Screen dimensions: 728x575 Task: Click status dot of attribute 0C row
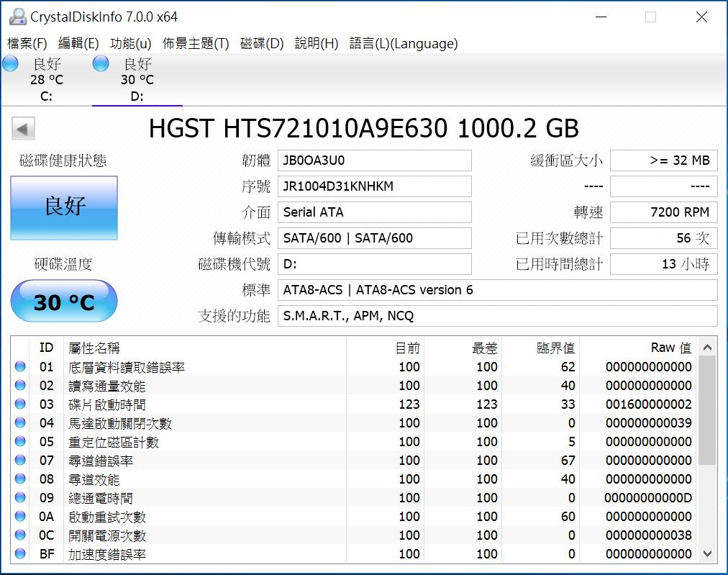click(20, 535)
